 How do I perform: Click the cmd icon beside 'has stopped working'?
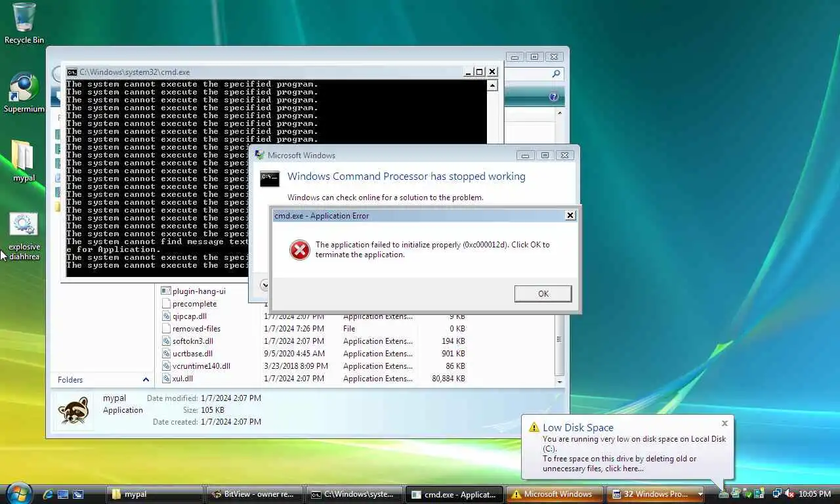point(270,178)
